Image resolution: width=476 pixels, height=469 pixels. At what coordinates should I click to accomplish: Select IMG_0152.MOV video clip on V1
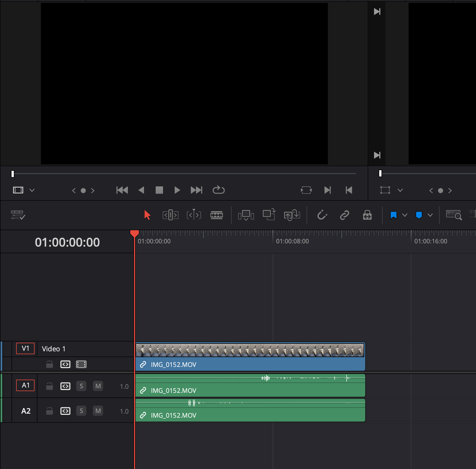tap(250, 365)
